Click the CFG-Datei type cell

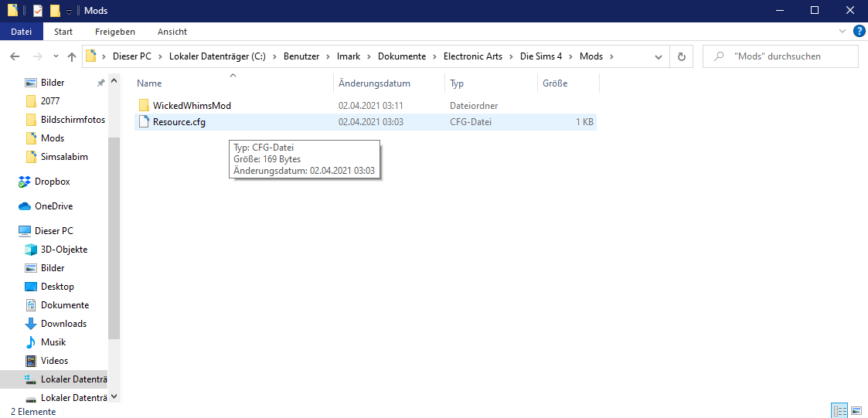point(471,122)
